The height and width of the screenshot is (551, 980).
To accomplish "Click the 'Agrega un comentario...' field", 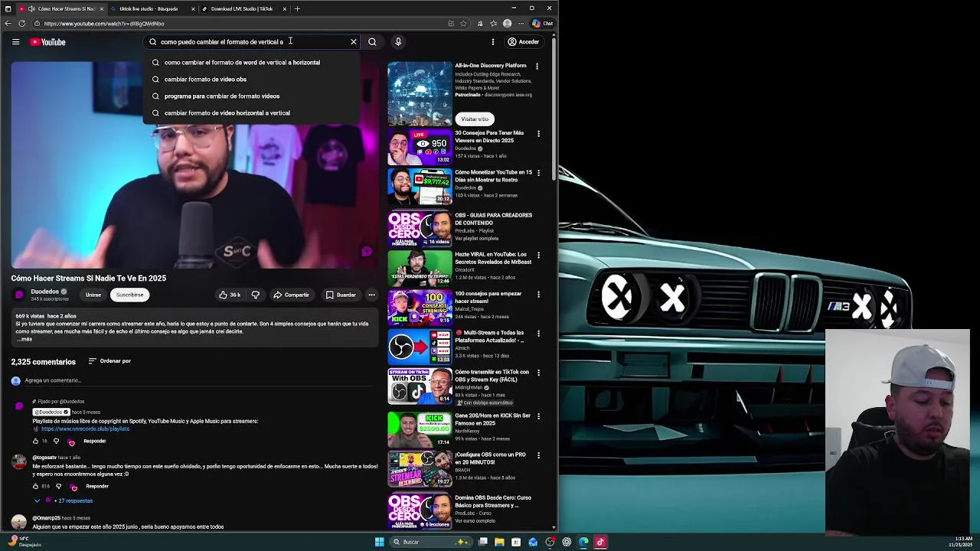I will 199,380.
